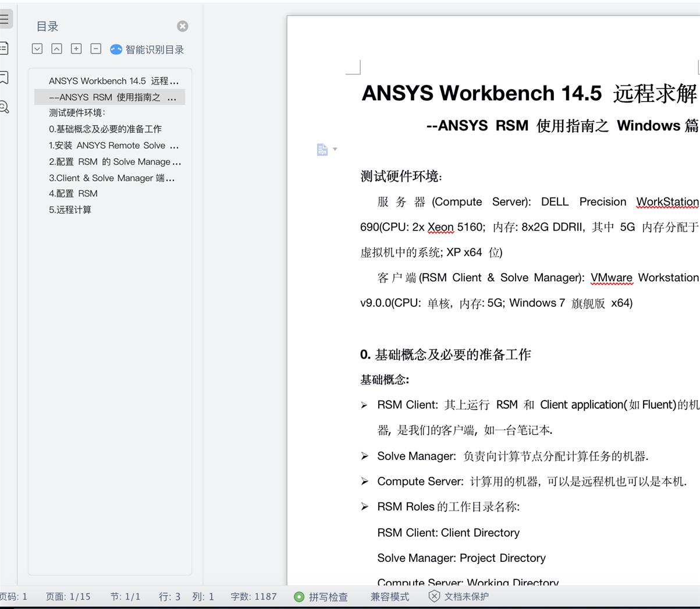Viewport: 700px width, 609px height.
Task: Open the bookmark panel from the sidebar
Action: click(x=4, y=77)
